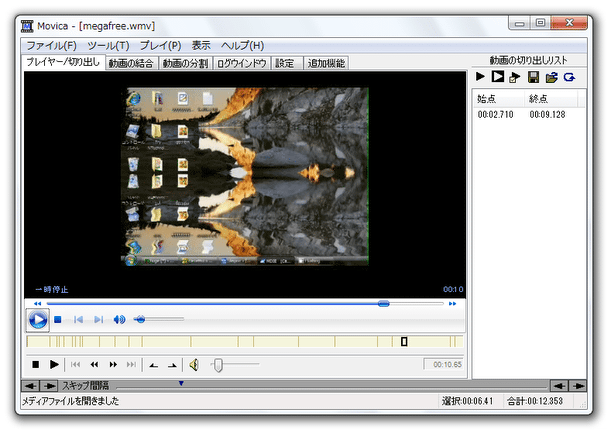Image resolution: width=611 pixels, height=433 pixels.
Task: Click the grayed skip-to-end button
Action: click(131, 364)
